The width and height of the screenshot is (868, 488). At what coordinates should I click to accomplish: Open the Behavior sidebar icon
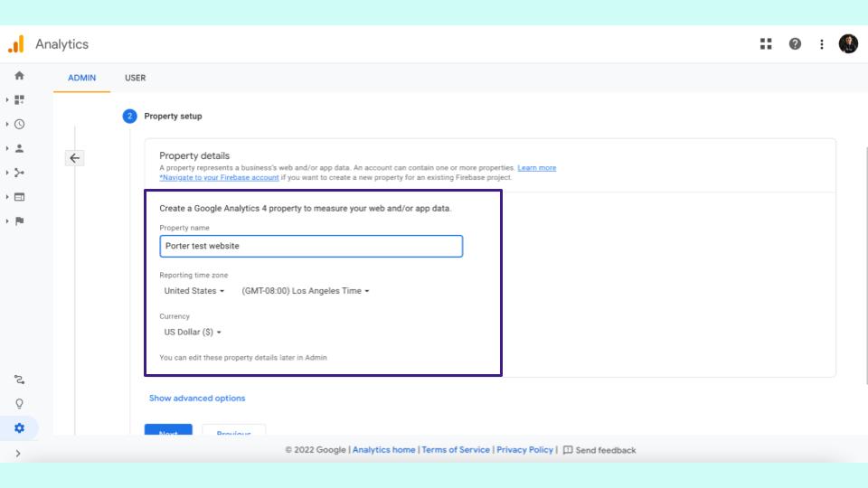coord(19,197)
